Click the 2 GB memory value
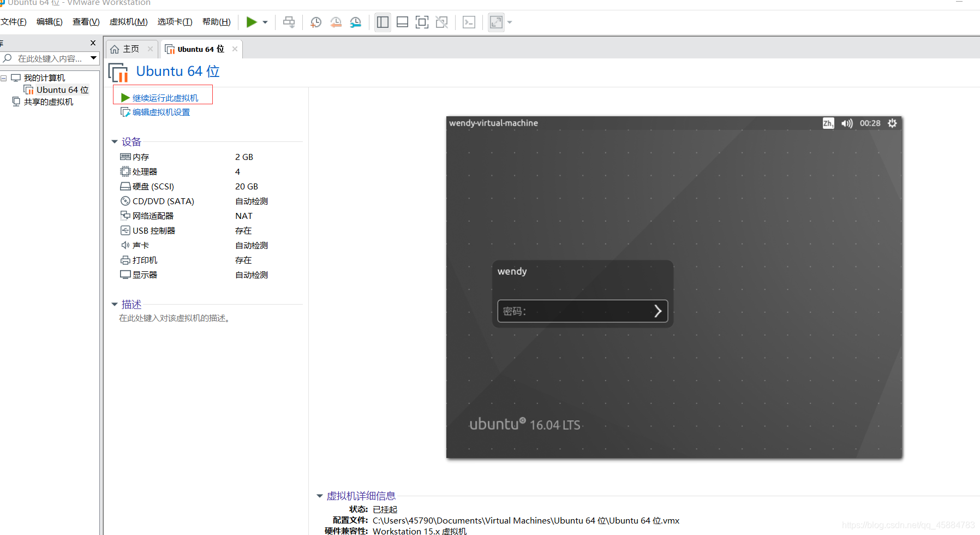The width and height of the screenshot is (980, 535). 244,157
